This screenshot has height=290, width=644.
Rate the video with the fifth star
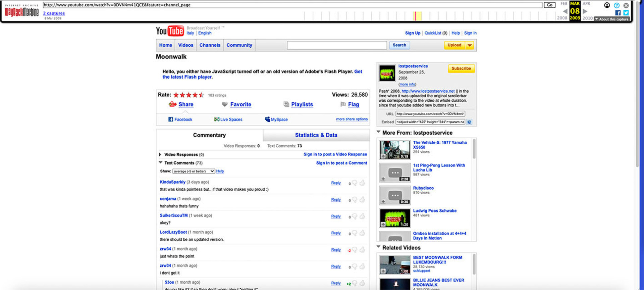201,95
